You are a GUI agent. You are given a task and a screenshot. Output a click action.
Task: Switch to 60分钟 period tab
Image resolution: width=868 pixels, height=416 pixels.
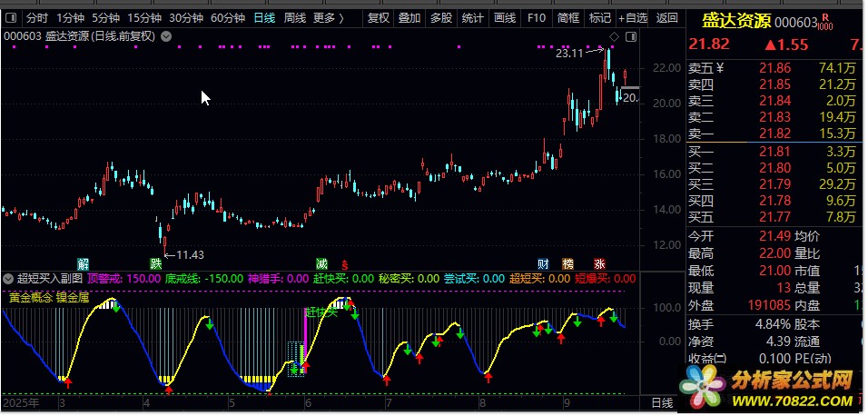[227, 18]
